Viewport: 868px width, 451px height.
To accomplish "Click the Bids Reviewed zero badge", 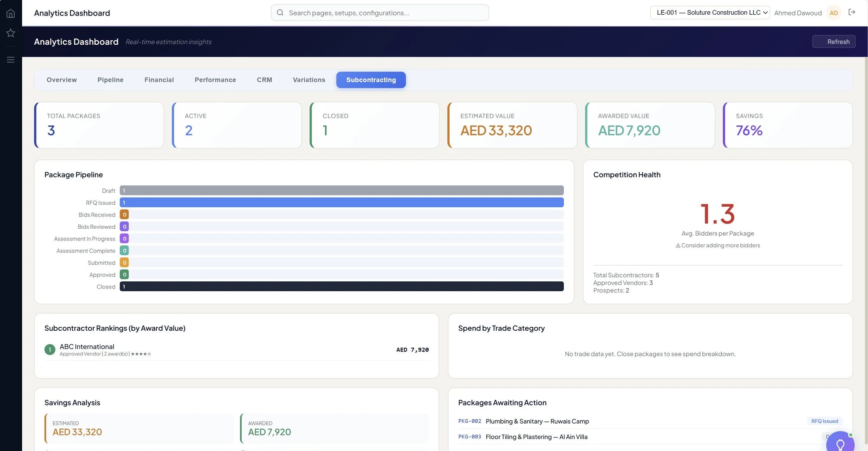I will pos(125,227).
